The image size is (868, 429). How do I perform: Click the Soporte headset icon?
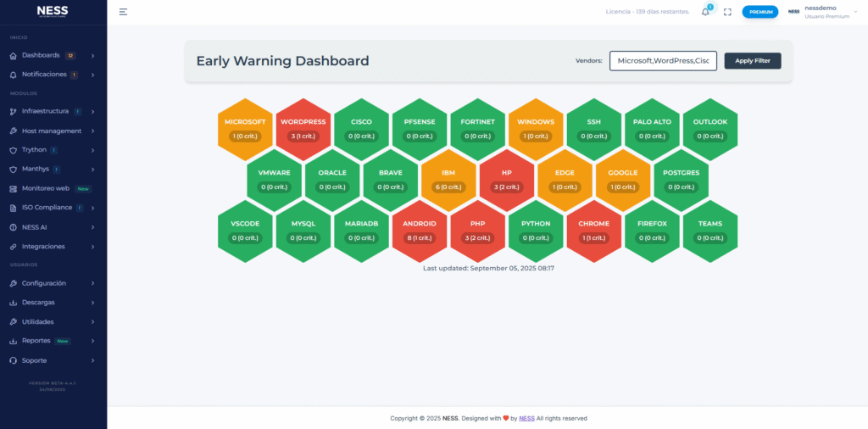coord(14,360)
